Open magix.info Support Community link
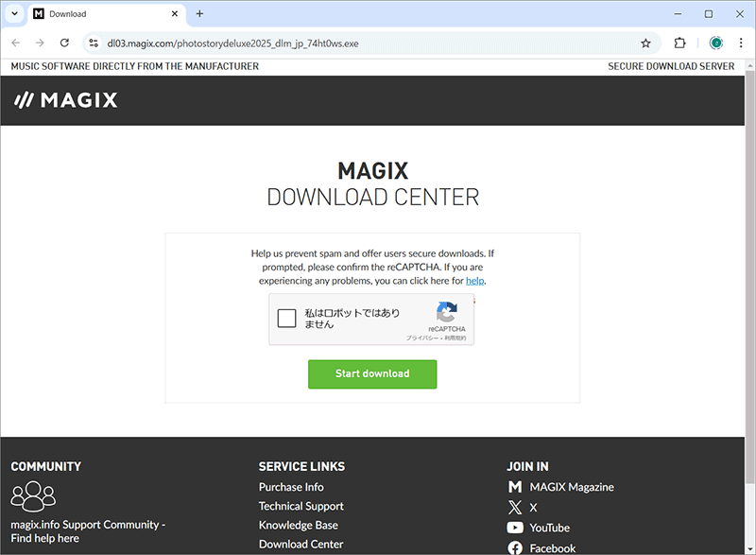Screen dimensions: 756x555 click(x=88, y=531)
